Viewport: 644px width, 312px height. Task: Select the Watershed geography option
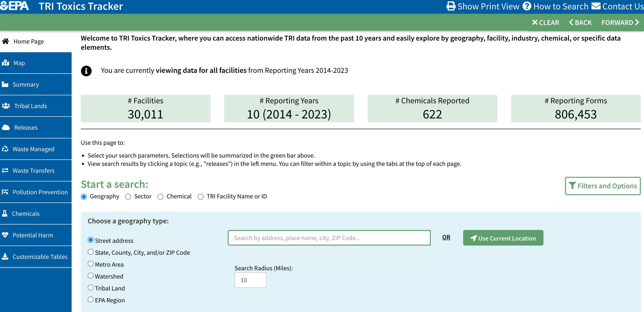coord(91,276)
